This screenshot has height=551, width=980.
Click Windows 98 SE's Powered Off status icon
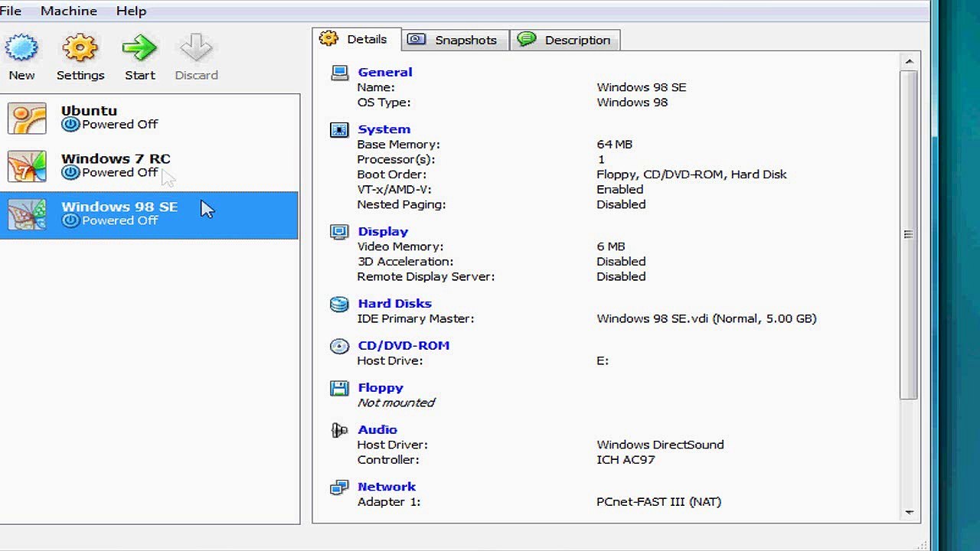click(70, 220)
